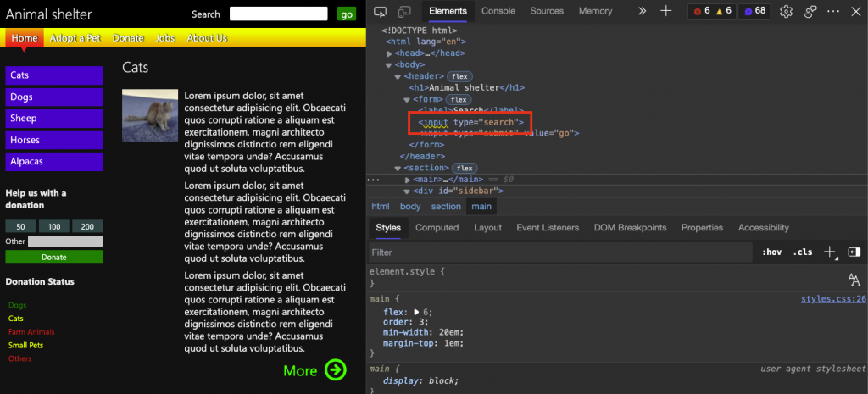Open the About Us navigation link
This screenshot has height=394, width=868.
coord(207,37)
